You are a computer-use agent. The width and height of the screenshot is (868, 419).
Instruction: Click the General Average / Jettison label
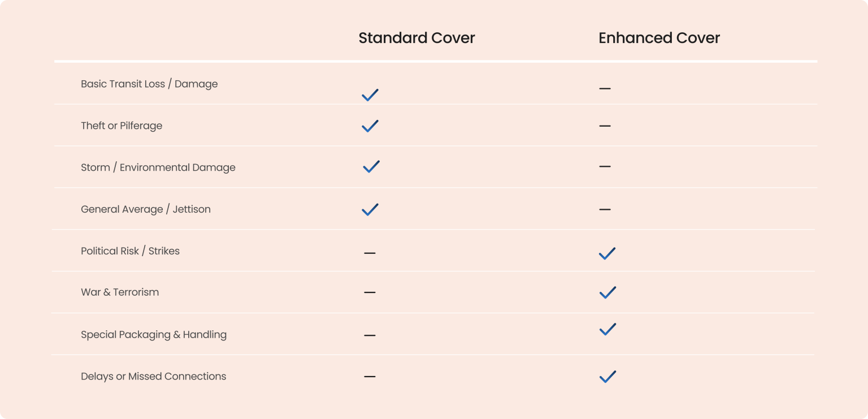(146, 209)
